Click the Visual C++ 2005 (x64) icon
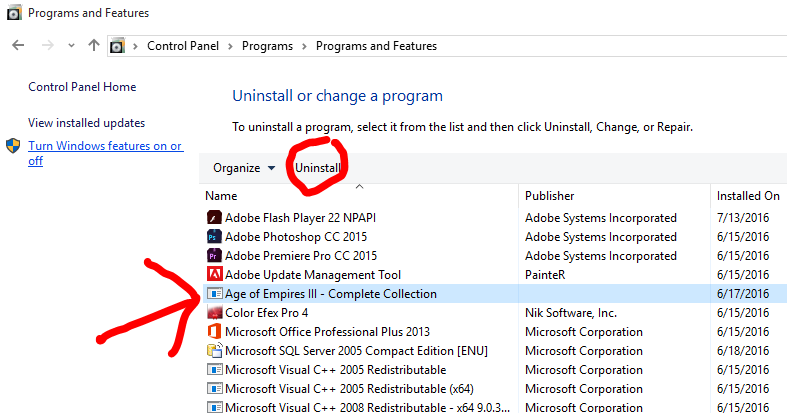This screenshot has height=413, width=787. pyautogui.click(x=214, y=389)
